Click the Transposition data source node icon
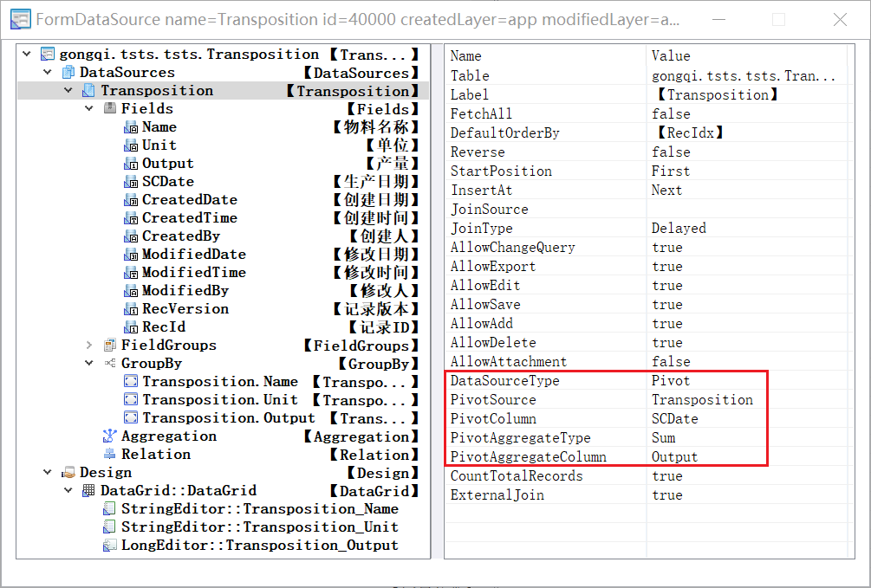The height and width of the screenshot is (588, 871). point(88,91)
